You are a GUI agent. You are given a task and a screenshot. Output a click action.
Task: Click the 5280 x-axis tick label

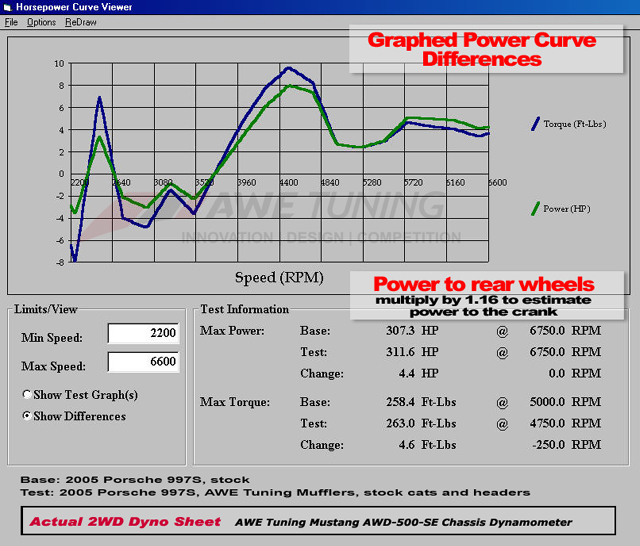point(372,182)
